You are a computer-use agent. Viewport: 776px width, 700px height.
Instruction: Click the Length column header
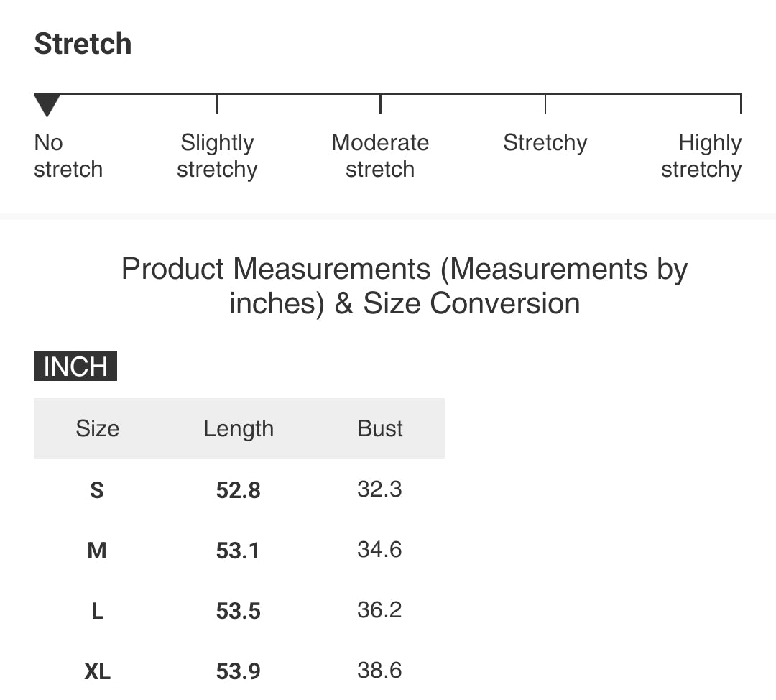coord(239,429)
